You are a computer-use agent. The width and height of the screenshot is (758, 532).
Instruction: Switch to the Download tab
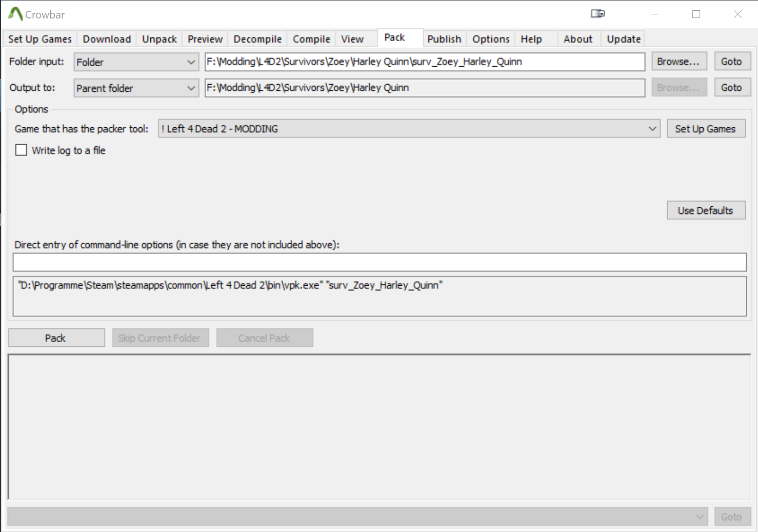107,39
